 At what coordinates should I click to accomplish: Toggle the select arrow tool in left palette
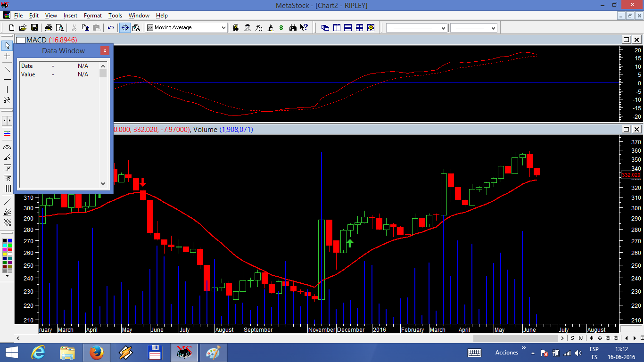[x=7, y=45]
